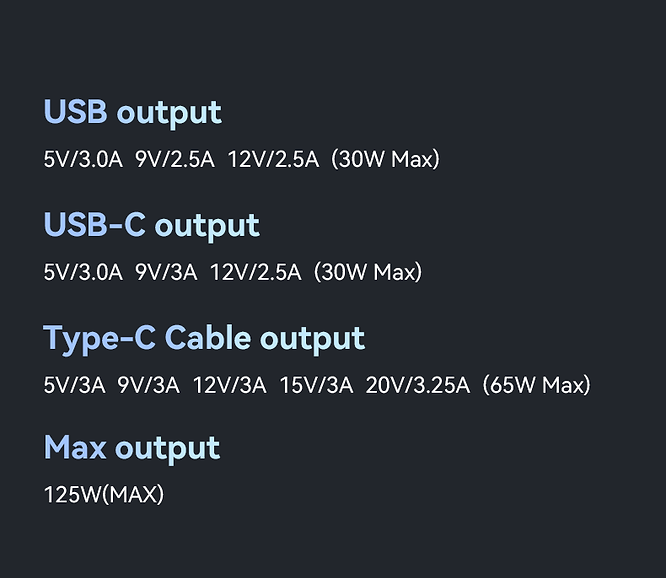This screenshot has height=578, width=666.
Task: Click 9V/3A in the USB-C output specs
Action: click(x=166, y=272)
